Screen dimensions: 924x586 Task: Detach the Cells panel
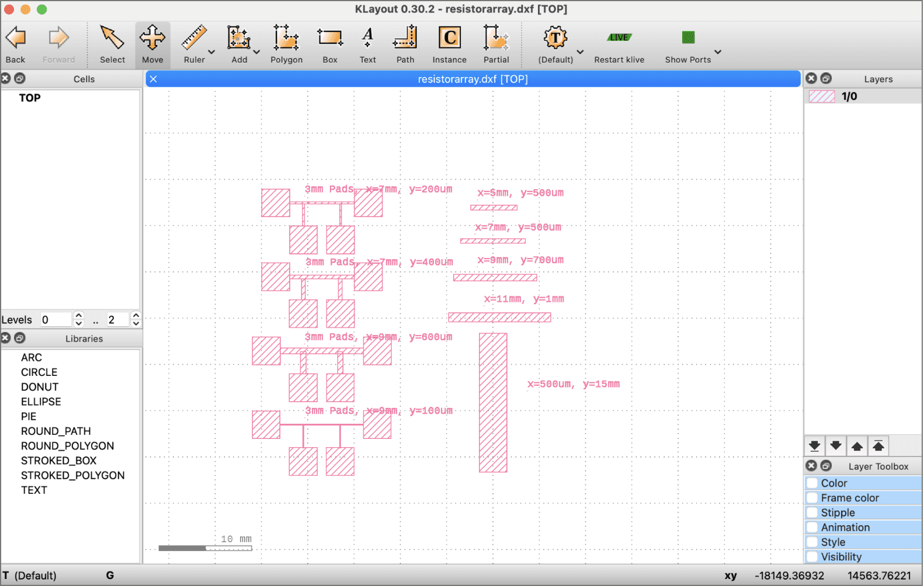coord(19,78)
